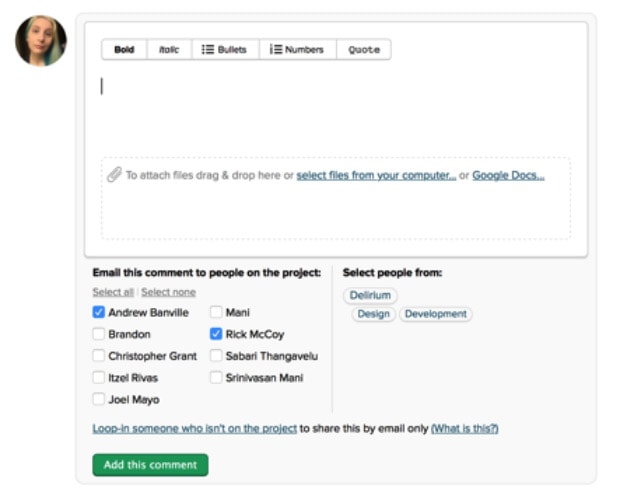Apply Bold formatting in the editor

tap(124, 50)
